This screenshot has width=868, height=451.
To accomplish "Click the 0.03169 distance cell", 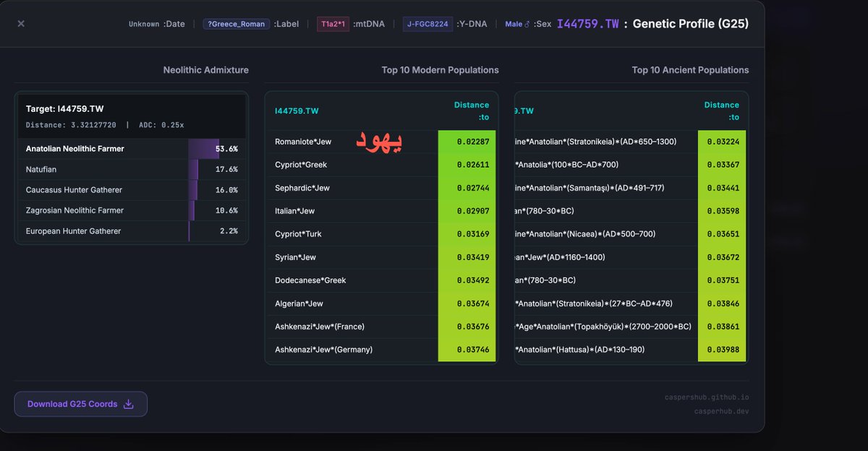I will [x=467, y=234].
